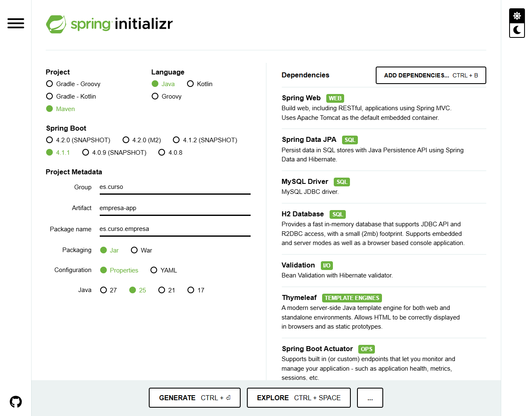The width and height of the screenshot is (532, 416).
Task: Choose War packaging
Action: tap(142, 250)
